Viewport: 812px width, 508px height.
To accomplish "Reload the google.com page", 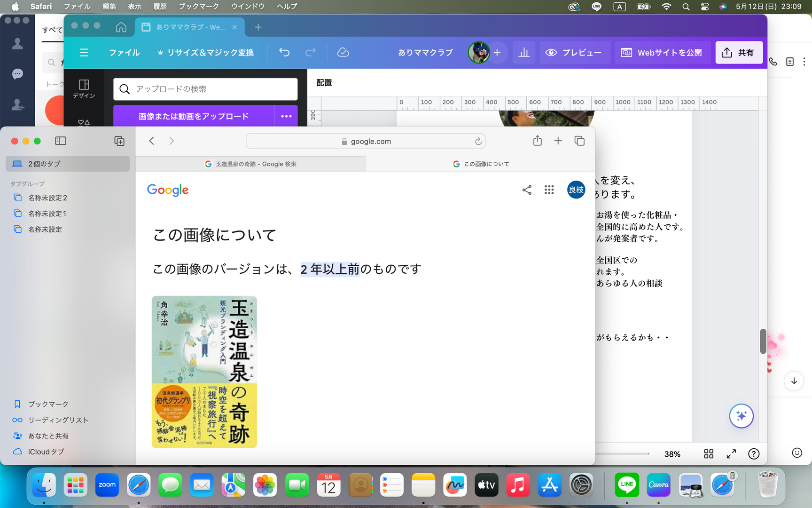I will point(478,142).
